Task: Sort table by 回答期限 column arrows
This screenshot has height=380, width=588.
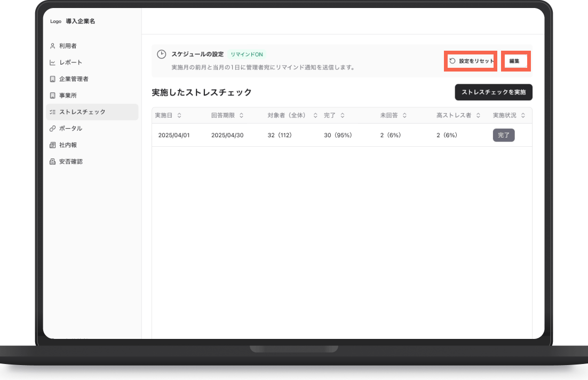Action: click(x=242, y=115)
